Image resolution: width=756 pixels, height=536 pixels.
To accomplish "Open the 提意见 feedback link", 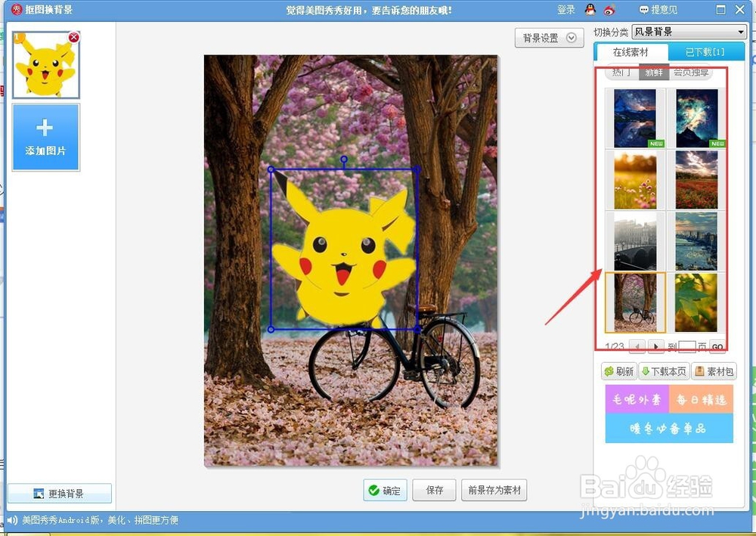I will [x=658, y=10].
